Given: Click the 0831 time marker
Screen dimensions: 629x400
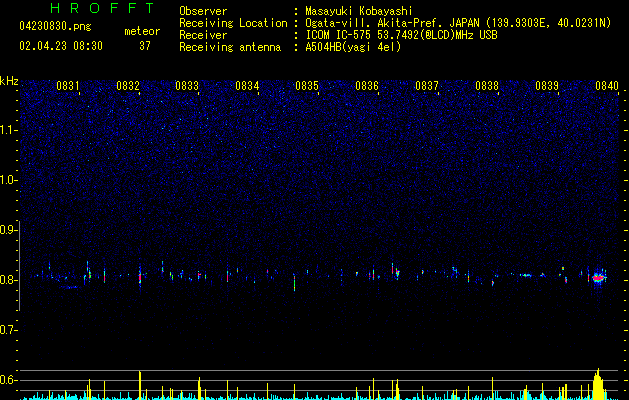Looking at the screenshot, I should [67, 86].
